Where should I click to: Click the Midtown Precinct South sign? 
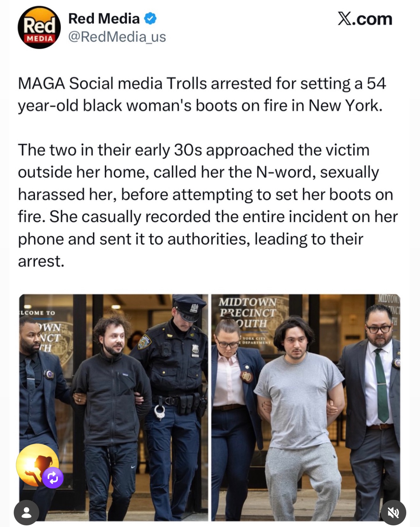[x=248, y=313]
